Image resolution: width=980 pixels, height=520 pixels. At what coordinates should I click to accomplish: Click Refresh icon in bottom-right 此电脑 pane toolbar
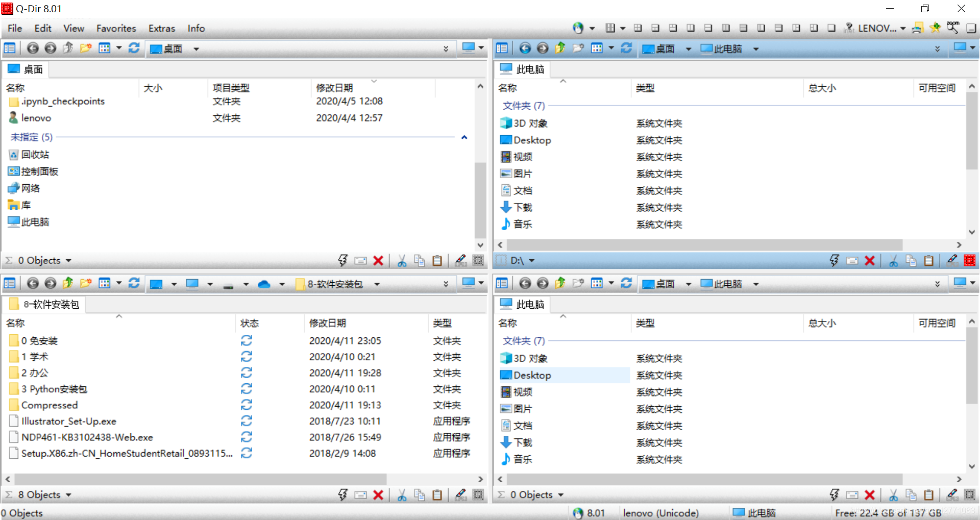coord(626,283)
